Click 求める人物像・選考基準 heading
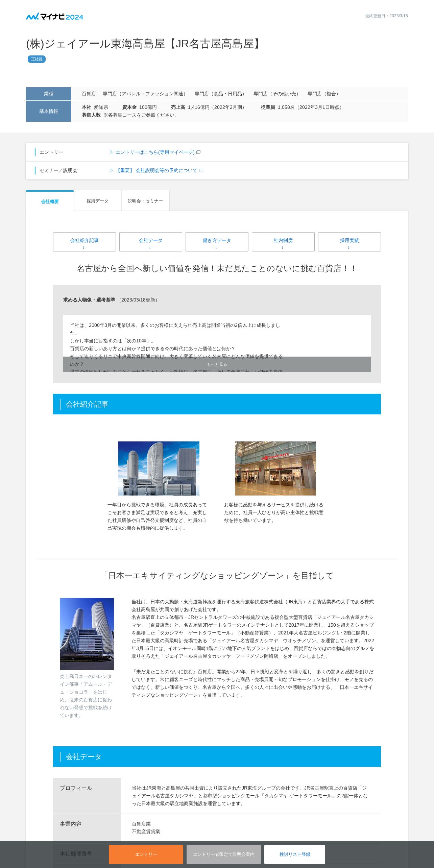Image resolution: width=434 pixels, height=868 pixels. tap(89, 300)
